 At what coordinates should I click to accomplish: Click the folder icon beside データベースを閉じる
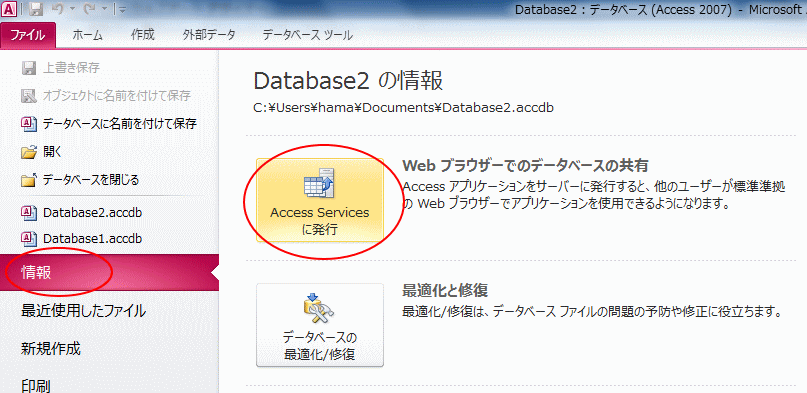[x=28, y=180]
